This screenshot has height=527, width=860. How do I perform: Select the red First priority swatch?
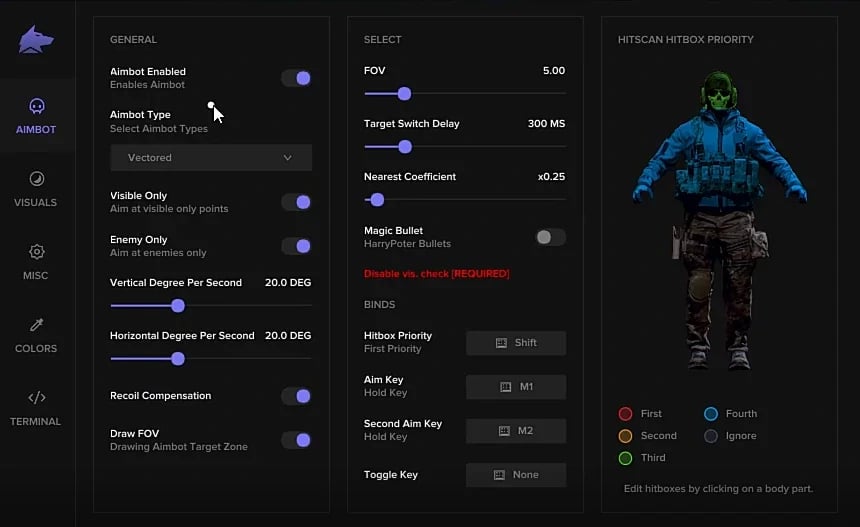pos(625,413)
